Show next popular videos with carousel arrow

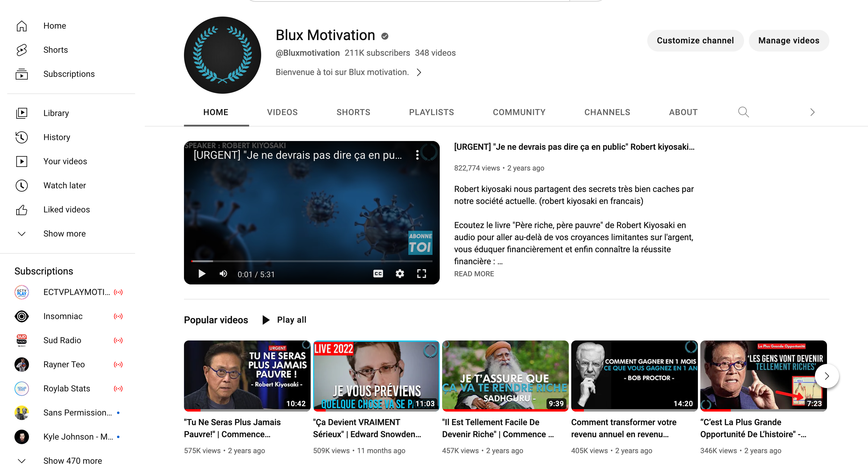click(827, 376)
